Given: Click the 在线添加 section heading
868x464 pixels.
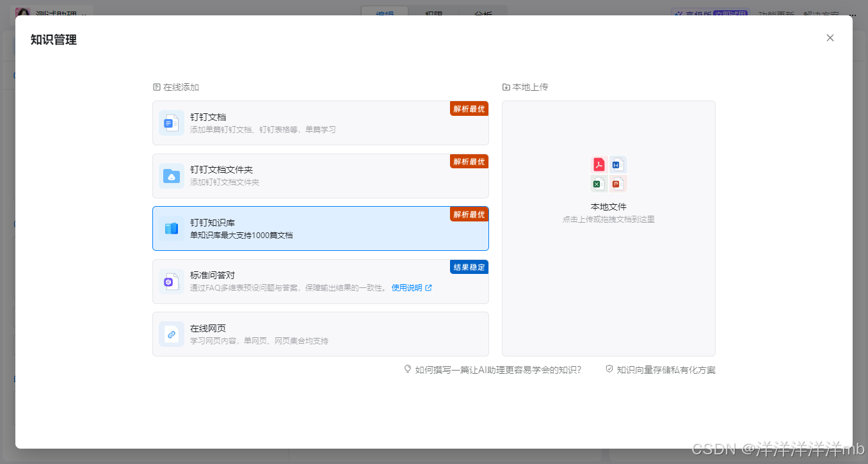Looking at the screenshot, I should (x=181, y=87).
